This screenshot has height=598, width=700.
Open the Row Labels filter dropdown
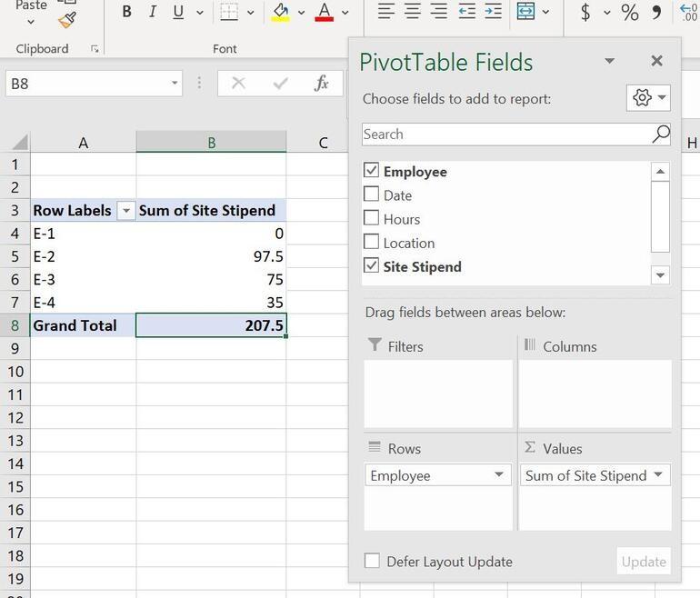(x=126, y=211)
